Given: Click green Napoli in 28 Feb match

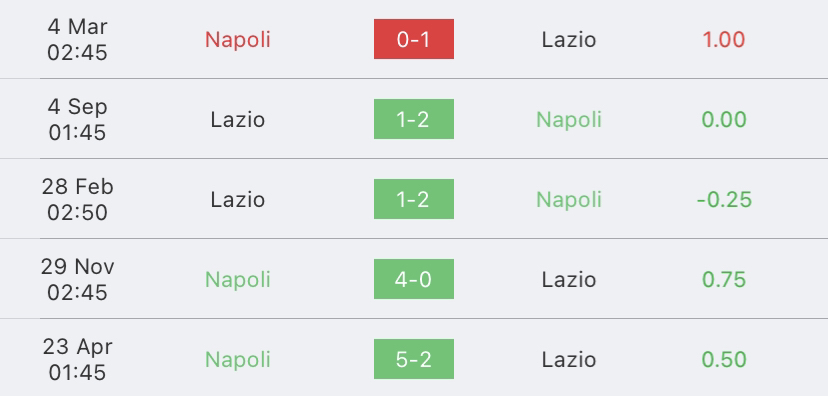Looking at the screenshot, I should 569,200.
